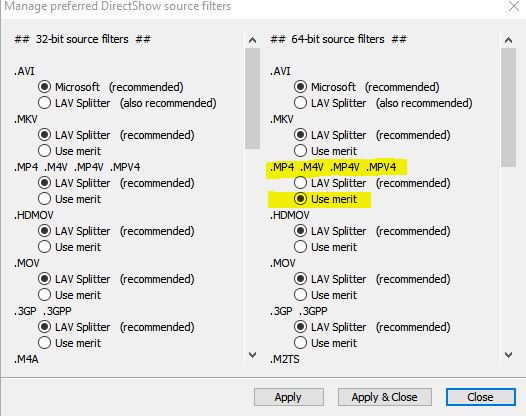This screenshot has width=526, height=416.
Task: Select Use merit for 32-bit .MP4 formats
Action: click(44, 199)
